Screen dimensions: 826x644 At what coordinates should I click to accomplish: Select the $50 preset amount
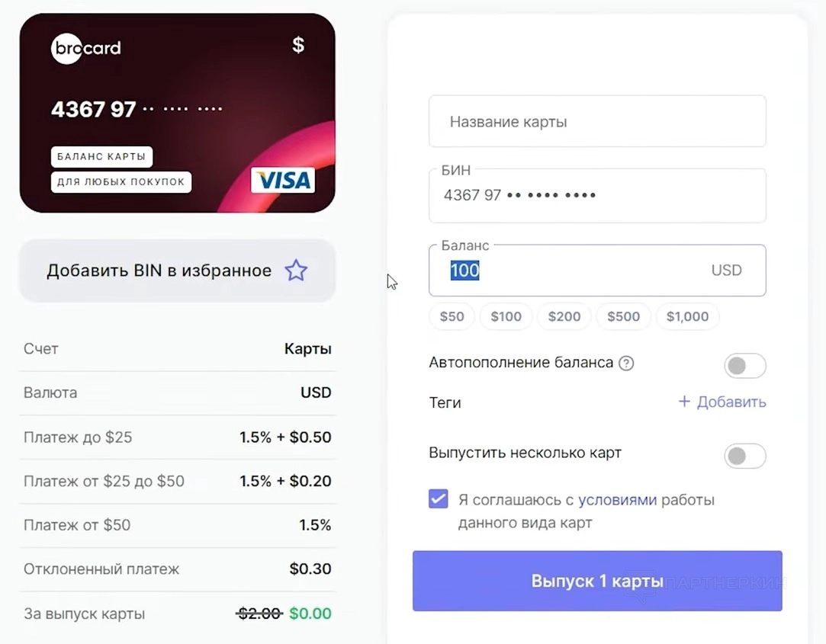(x=452, y=316)
